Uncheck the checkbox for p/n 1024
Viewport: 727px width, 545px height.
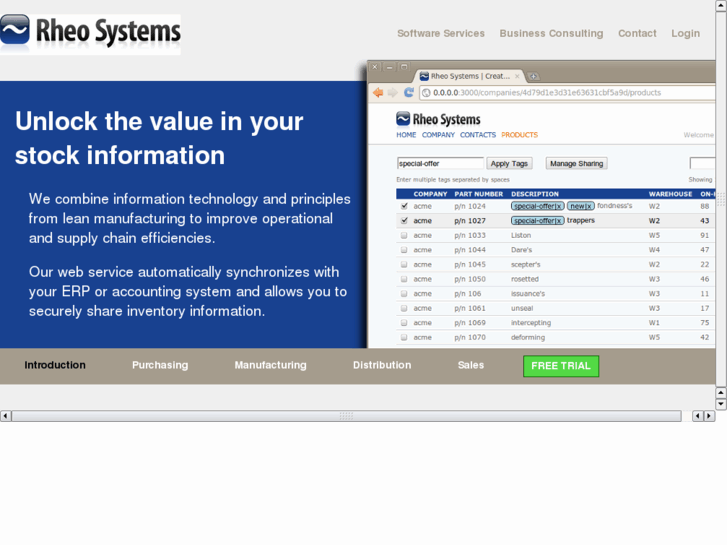pos(404,206)
